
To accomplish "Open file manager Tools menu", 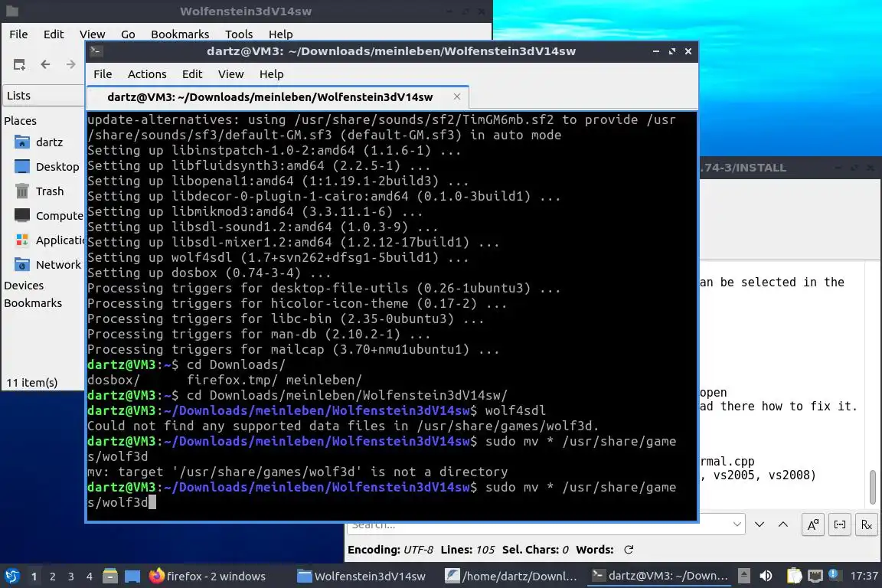I will tap(239, 34).
